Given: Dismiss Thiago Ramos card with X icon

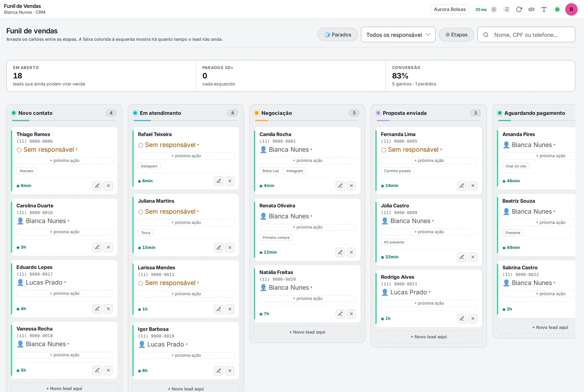Looking at the screenshot, I should (x=108, y=186).
